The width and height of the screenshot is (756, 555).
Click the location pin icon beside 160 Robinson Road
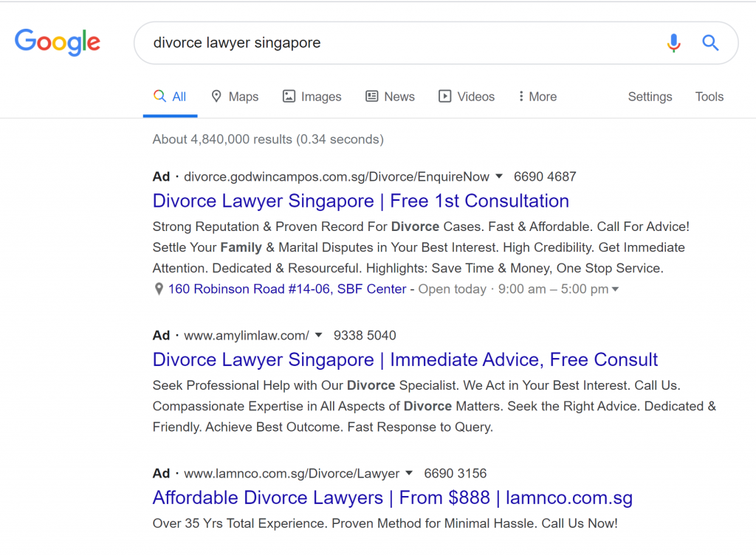coord(159,289)
